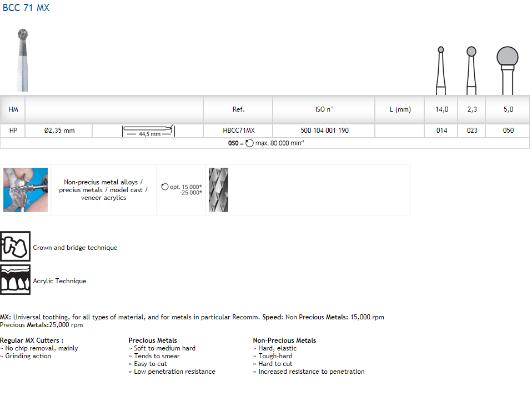Screen dimensions: 532x406
Task: Click the ISO number 500 104 001 190
Action: coord(324,131)
